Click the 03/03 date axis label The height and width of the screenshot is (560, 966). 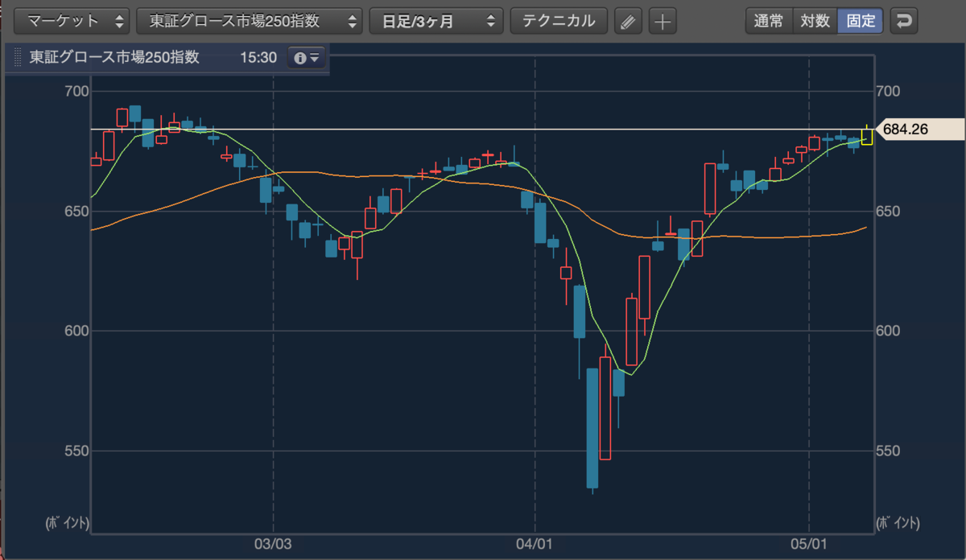[x=274, y=545]
